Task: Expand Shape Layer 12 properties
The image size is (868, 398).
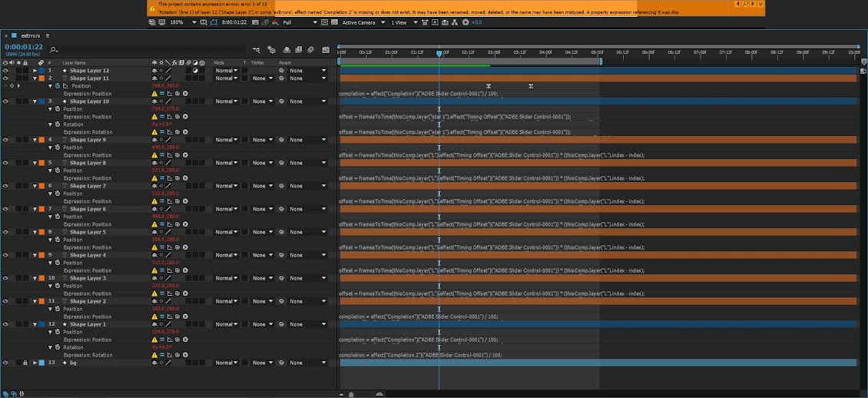Action: click(x=35, y=71)
